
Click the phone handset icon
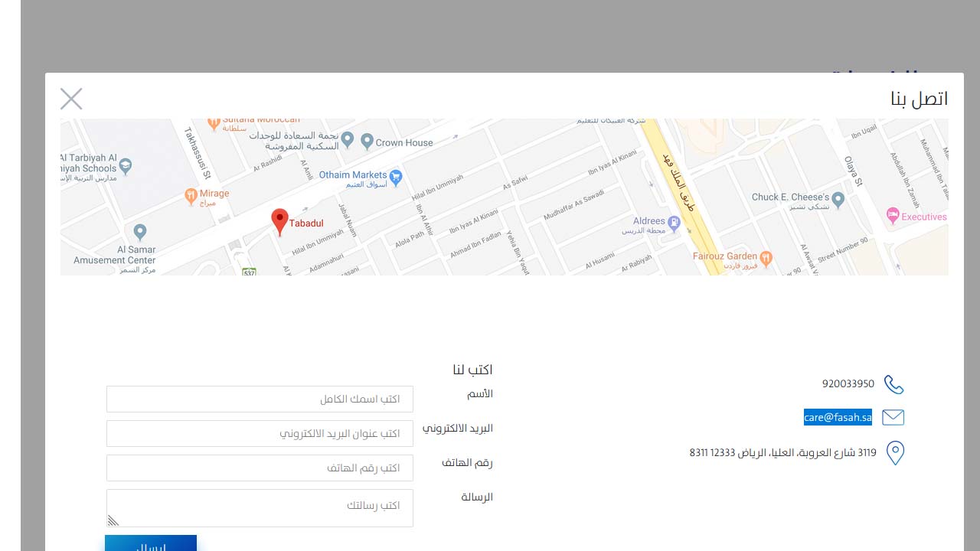click(x=893, y=384)
